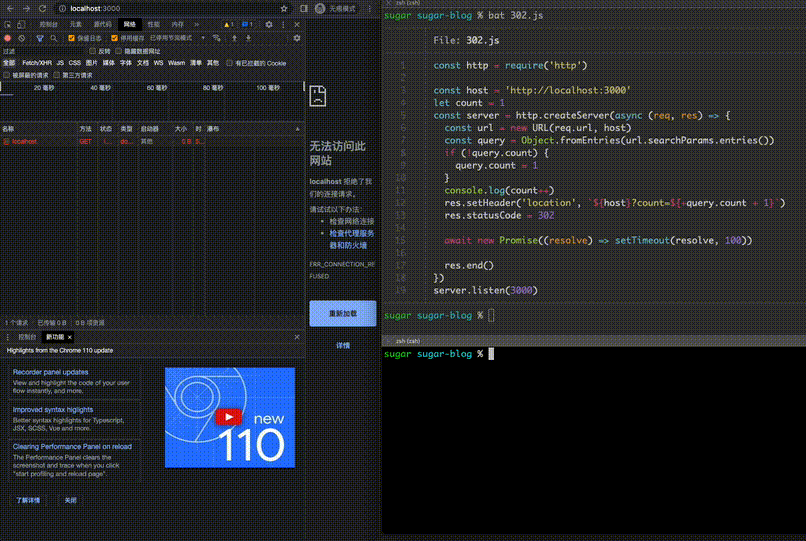The height and width of the screenshot is (541, 806).
Task: Switch to the 源代码 Sources tab
Action: (102, 24)
